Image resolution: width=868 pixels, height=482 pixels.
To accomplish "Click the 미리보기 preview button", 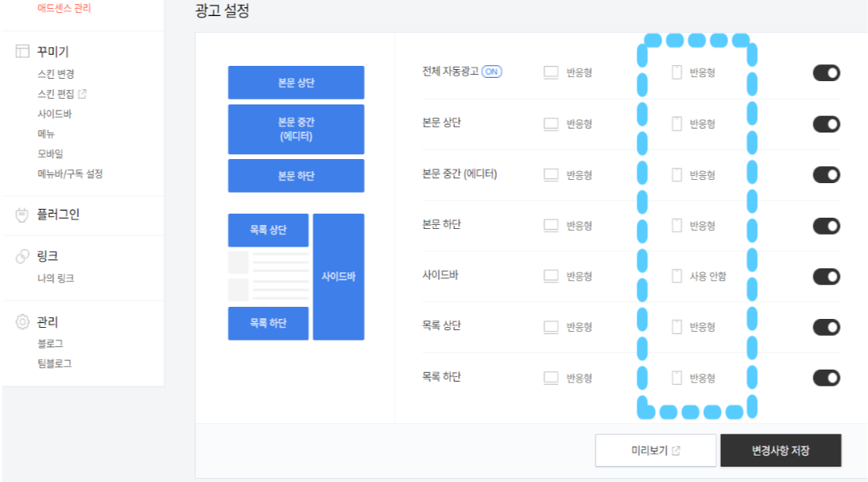I will pyautogui.click(x=655, y=450).
